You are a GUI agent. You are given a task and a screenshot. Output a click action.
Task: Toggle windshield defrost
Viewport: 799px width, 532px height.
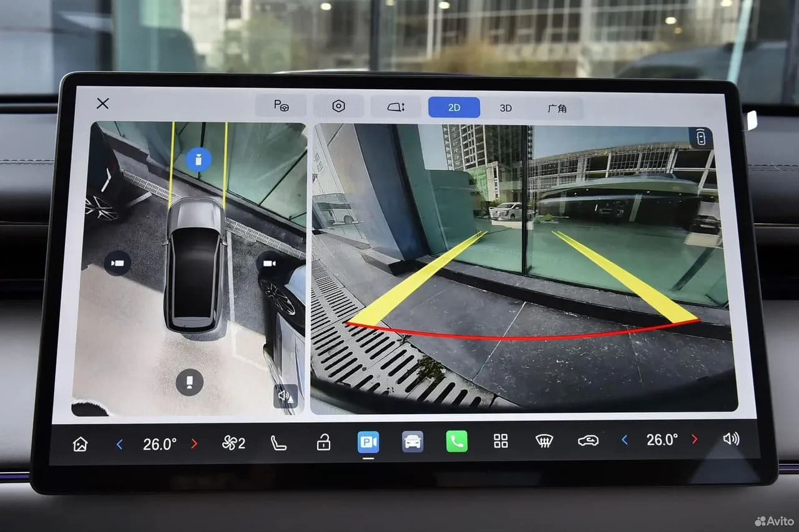coord(545,441)
